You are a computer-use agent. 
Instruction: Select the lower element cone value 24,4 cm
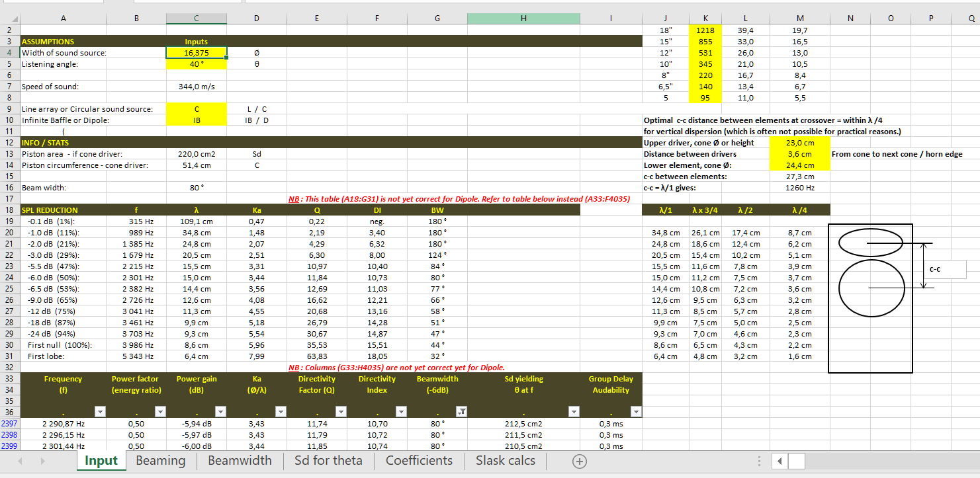[x=800, y=165]
